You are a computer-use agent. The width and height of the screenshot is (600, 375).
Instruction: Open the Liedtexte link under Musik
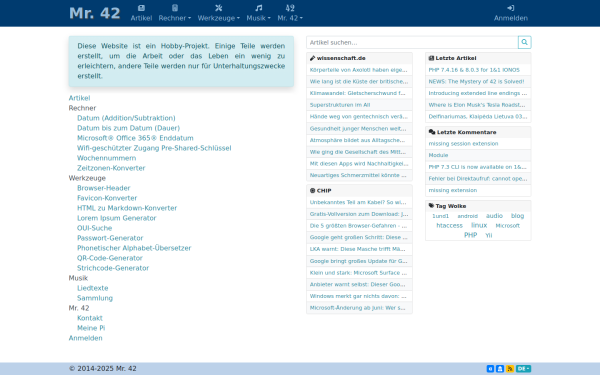pos(93,288)
